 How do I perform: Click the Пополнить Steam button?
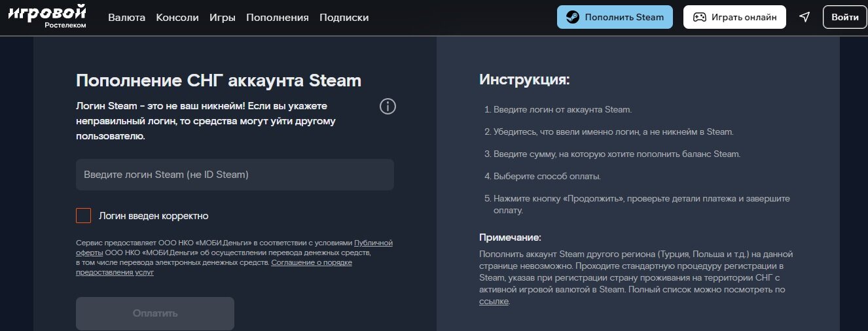click(x=615, y=17)
